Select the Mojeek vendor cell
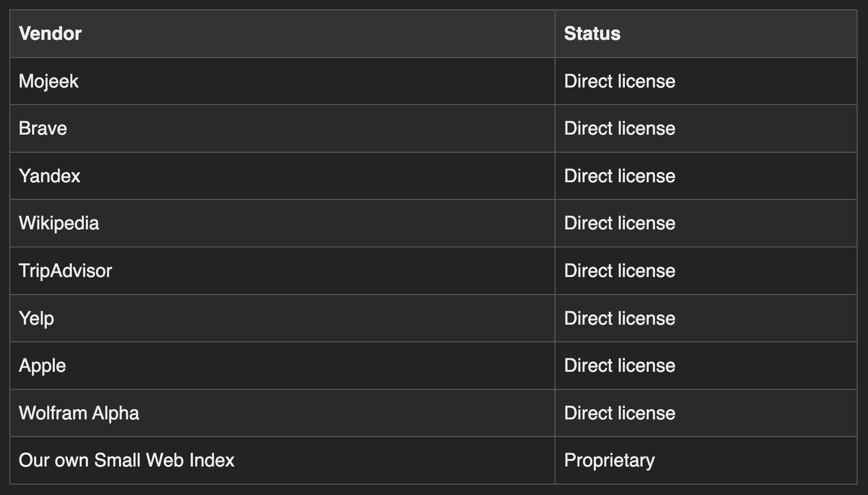The image size is (868, 495). coord(282,81)
